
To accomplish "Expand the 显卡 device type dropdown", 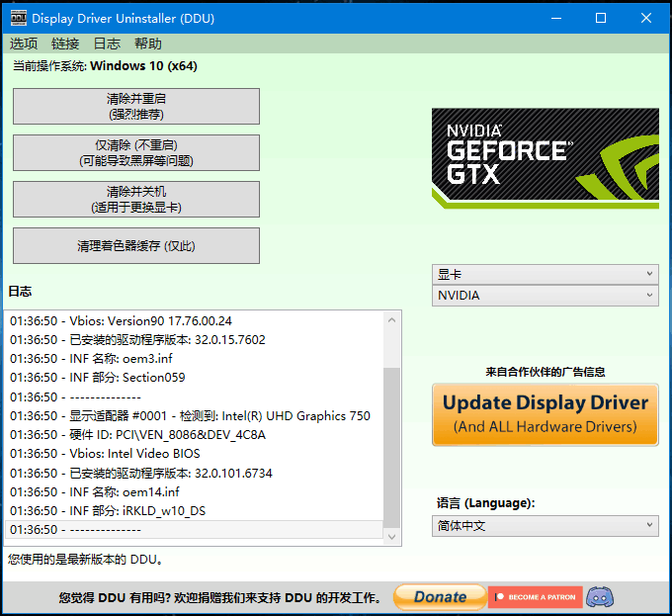I will [x=545, y=274].
